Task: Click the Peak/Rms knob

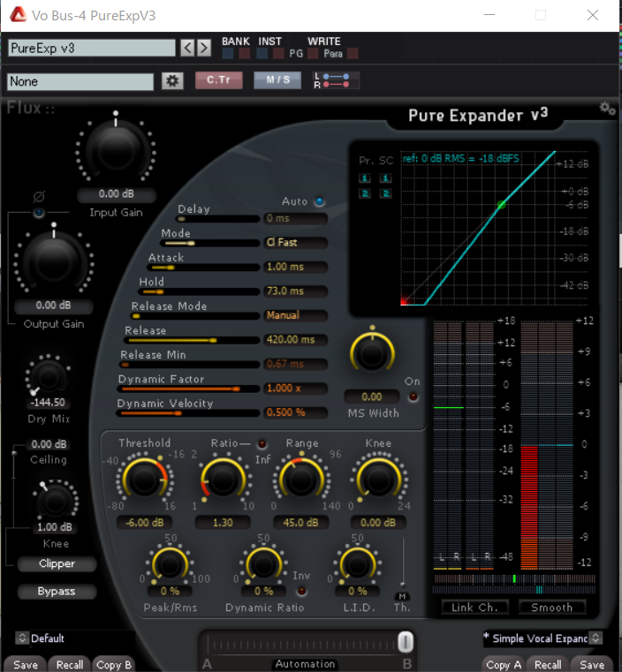Action: 170,564
